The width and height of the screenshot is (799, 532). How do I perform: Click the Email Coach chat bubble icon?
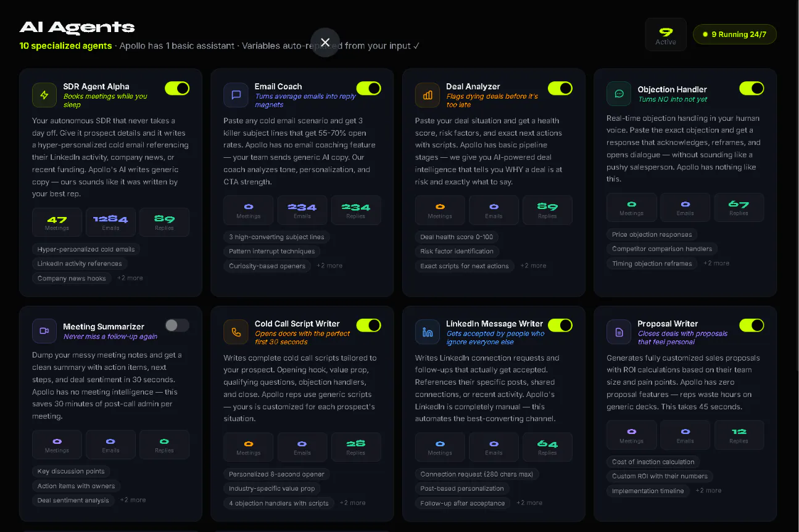(236, 95)
